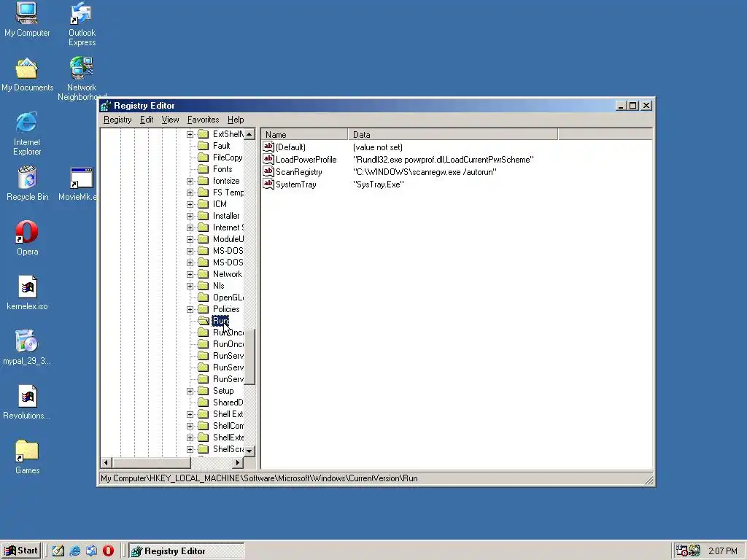Screen dimensions: 747x560
Task: Select SystemTray string value icon
Action: (268, 184)
